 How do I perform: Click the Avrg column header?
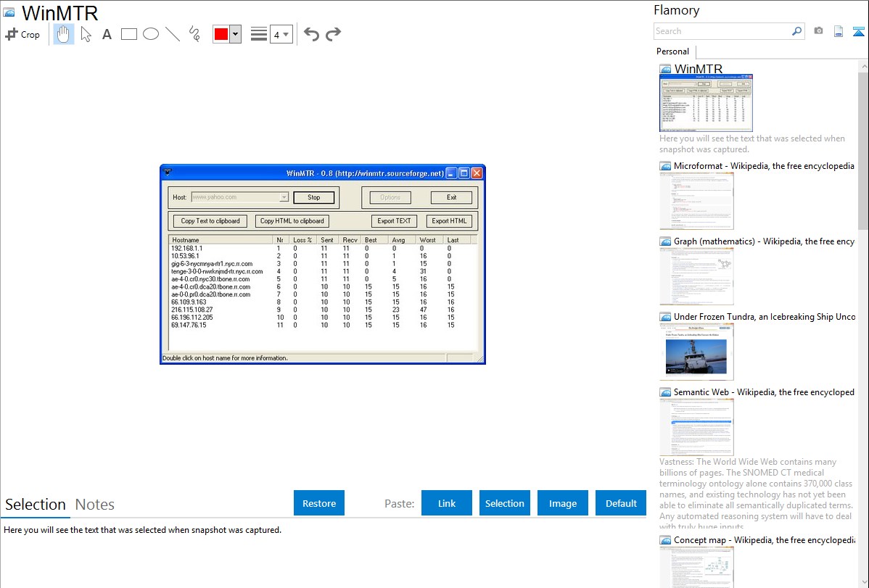(402, 240)
